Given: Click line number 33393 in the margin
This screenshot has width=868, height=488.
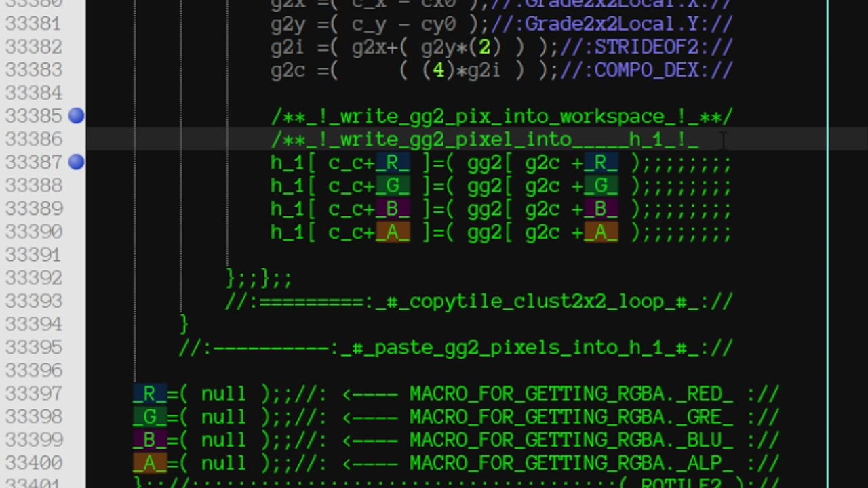Looking at the screenshot, I should click(x=33, y=301).
